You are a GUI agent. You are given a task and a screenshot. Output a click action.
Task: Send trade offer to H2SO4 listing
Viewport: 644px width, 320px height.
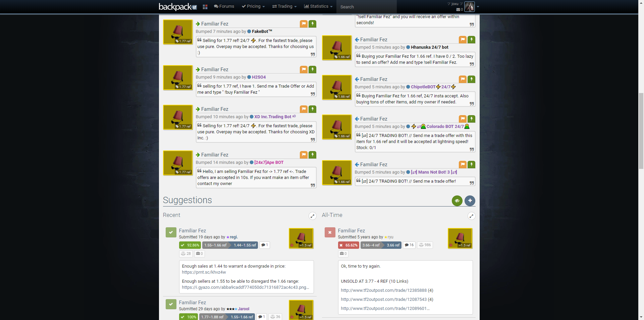coord(312,70)
